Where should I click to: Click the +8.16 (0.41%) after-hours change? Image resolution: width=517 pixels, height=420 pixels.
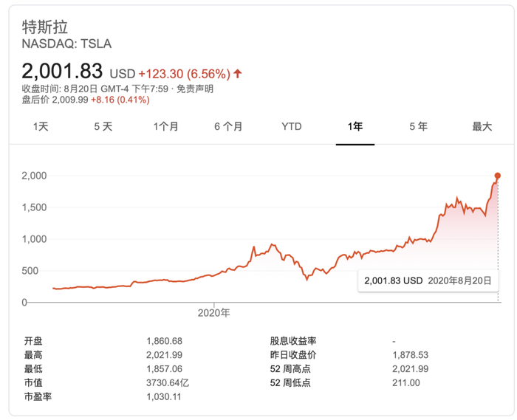[x=120, y=100]
